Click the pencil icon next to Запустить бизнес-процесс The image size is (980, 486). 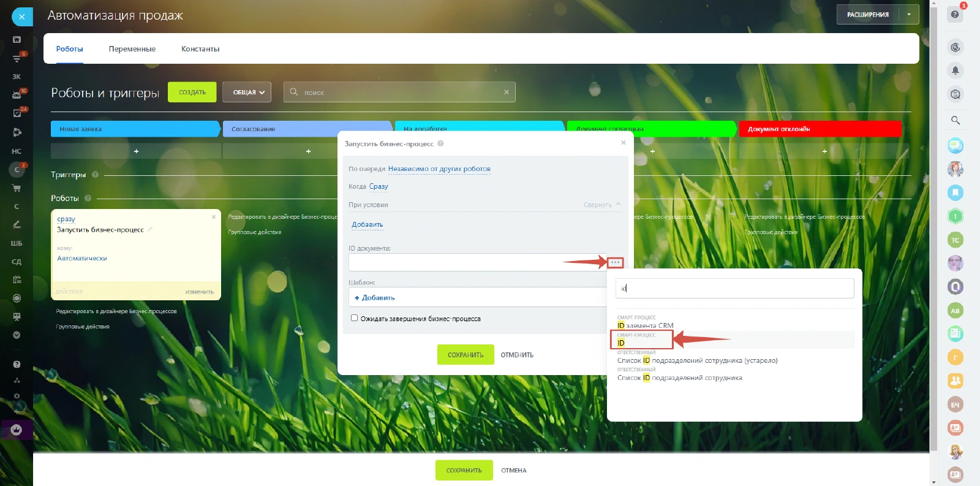coord(150,229)
